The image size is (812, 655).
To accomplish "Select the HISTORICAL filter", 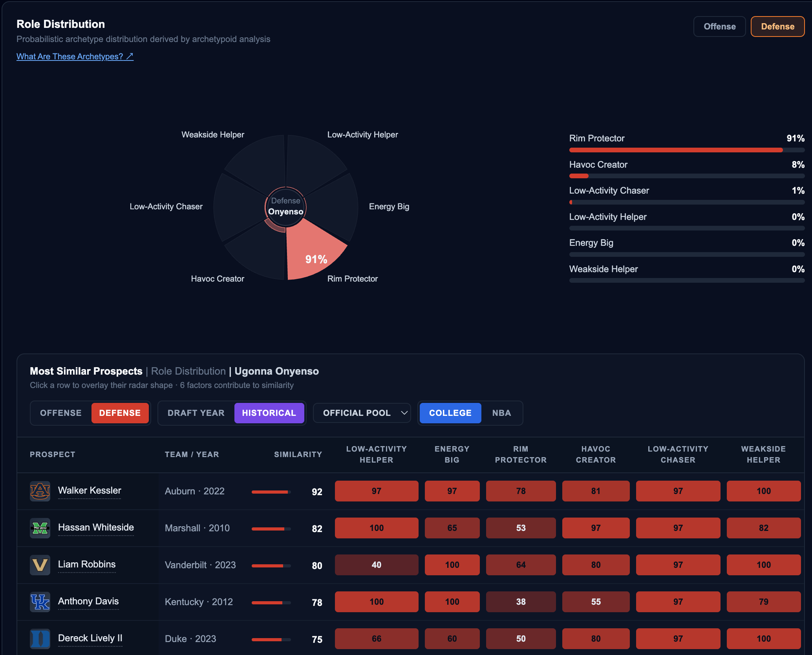I will click(x=269, y=413).
